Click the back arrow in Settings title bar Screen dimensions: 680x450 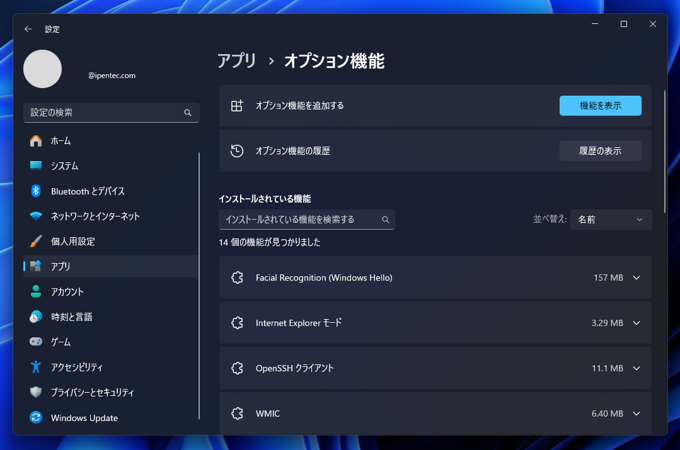29,29
